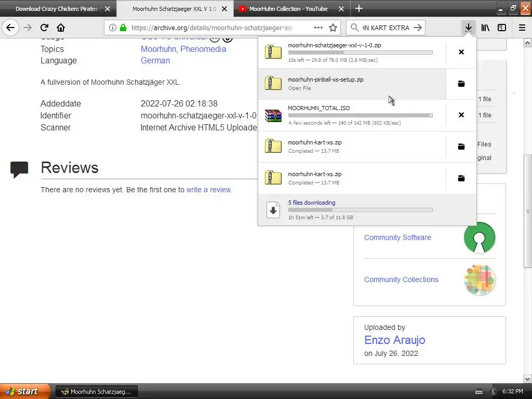Screen dimensions: 532x399
Task: Close the Download Crazy Chicken: Pirates tab
Action: 108,9
